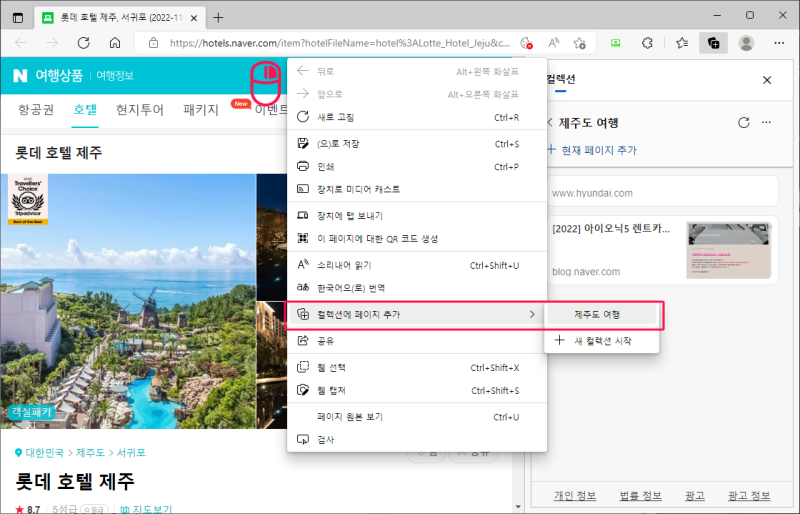Toggle the Collections toolbar button
The height and width of the screenshot is (514, 800).
713,43
